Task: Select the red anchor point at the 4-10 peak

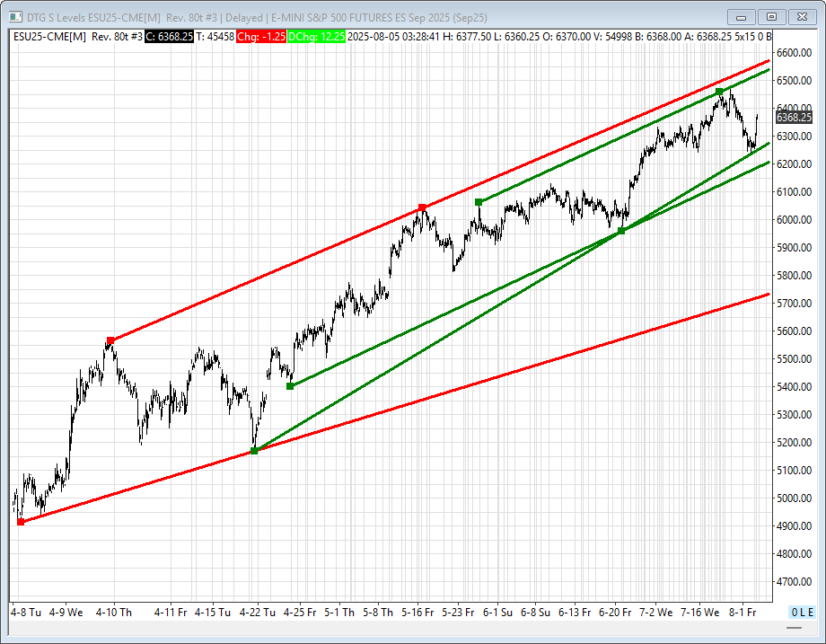Action: click(110, 340)
